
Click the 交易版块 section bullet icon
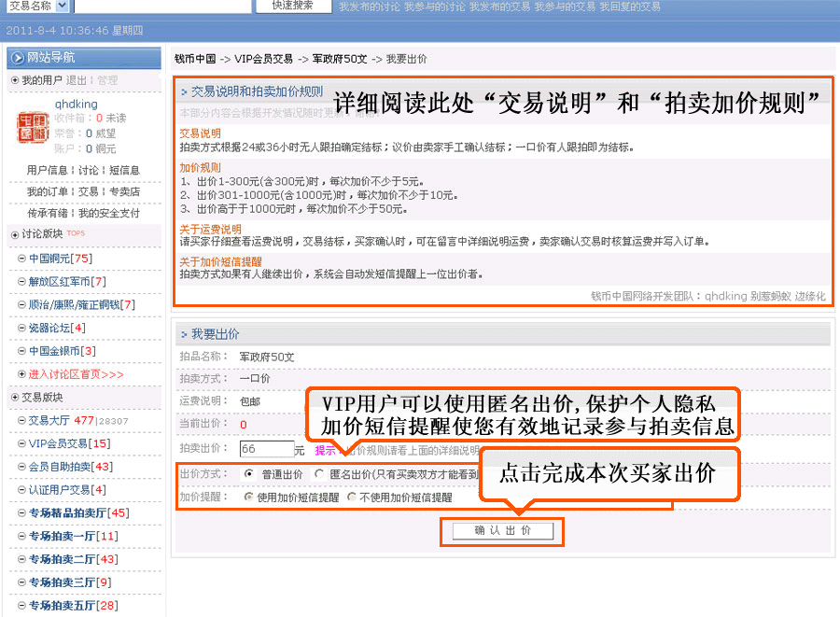coord(14,398)
